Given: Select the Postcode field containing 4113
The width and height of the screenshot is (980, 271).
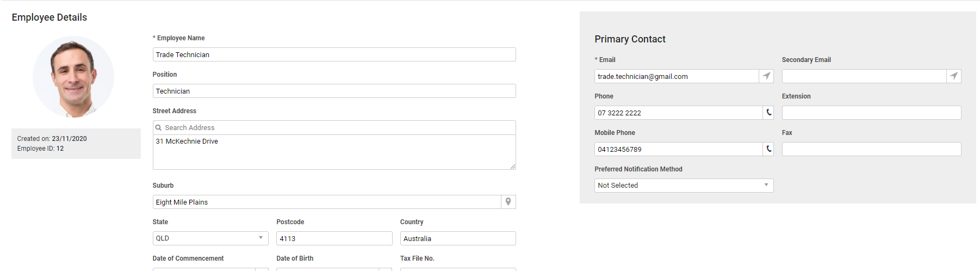Looking at the screenshot, I should tap(334, 238).
